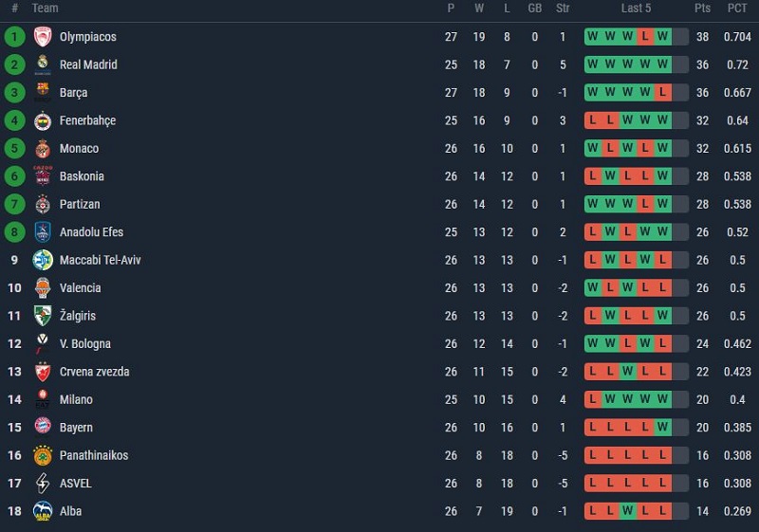Click the Panathinaikos green clover logo

(42, 455)
